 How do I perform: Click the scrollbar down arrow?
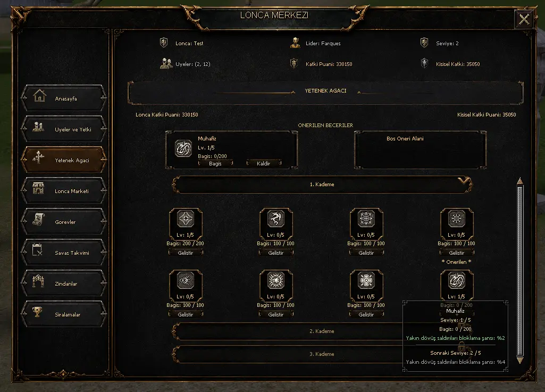(520, 360)
